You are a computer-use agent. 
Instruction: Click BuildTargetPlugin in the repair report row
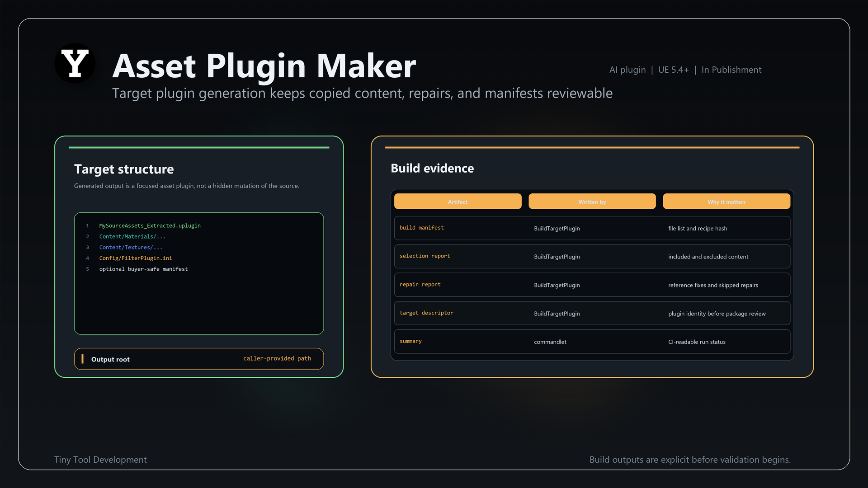pyautogui.click(x=557, y=285)
